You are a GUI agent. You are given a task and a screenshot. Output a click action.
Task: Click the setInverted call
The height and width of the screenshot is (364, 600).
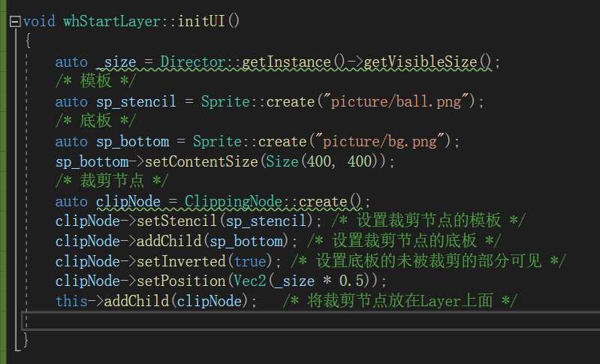tap(181, 261)
